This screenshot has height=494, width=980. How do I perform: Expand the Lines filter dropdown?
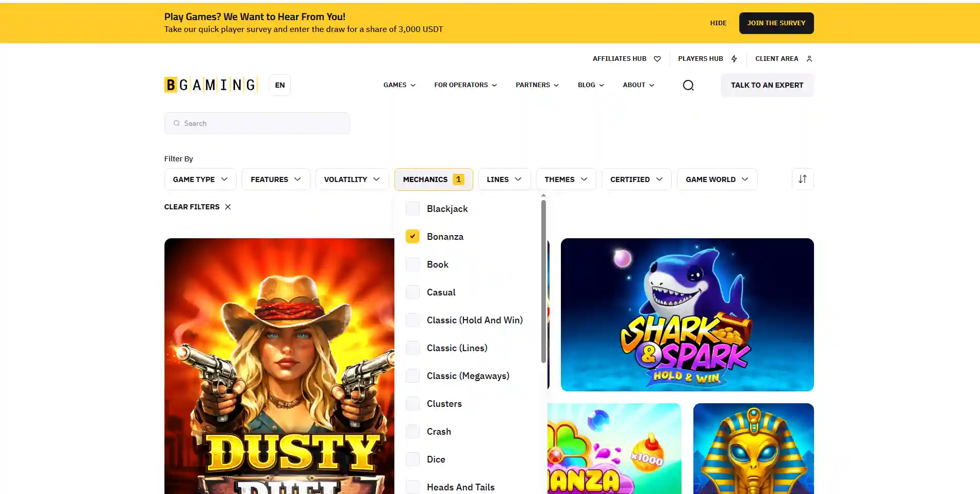pos(504,179)
